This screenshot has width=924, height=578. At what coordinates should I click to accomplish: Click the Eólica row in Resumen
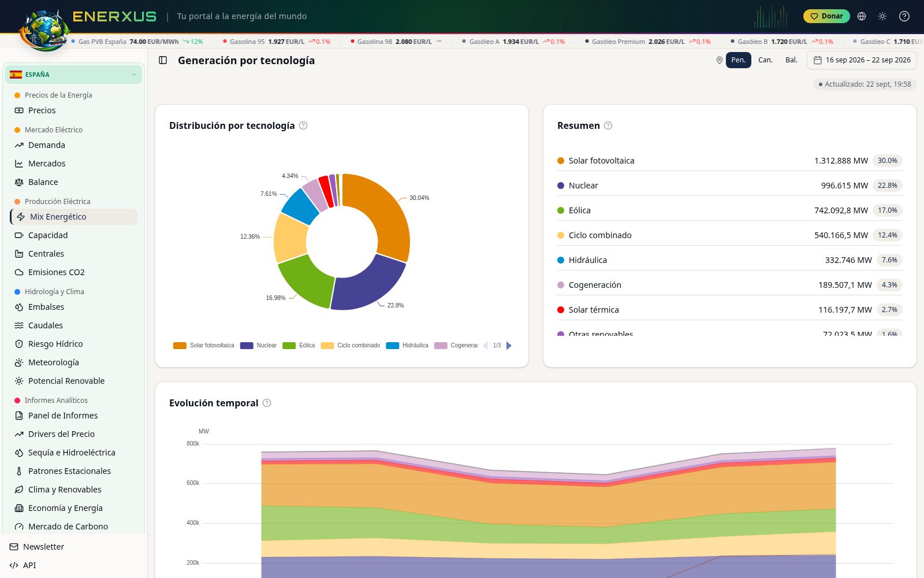click(x=730, y=210)
